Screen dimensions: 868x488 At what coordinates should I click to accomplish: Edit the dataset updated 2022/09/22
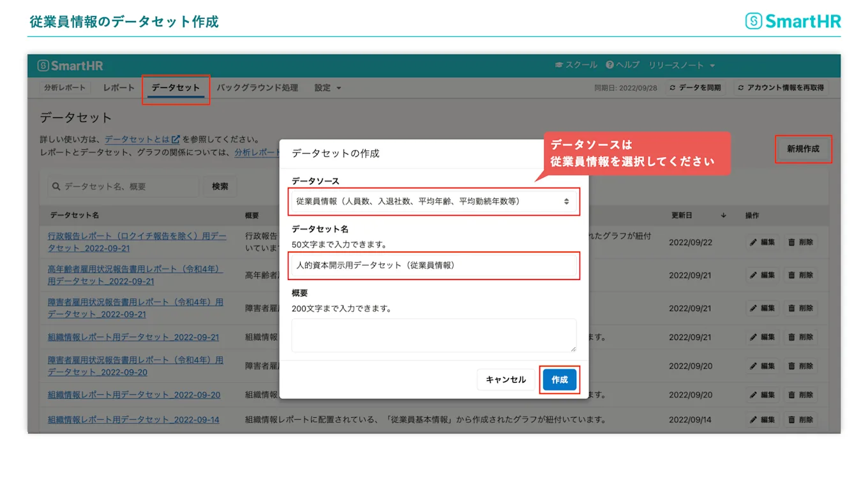(762, 242)
